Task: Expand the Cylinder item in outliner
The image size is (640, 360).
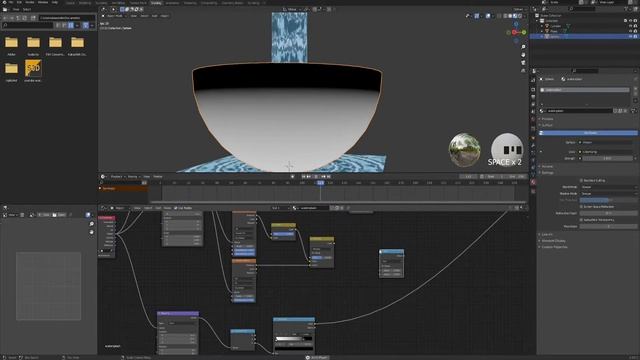Action: pyautogui.click(x=542, y=26)
